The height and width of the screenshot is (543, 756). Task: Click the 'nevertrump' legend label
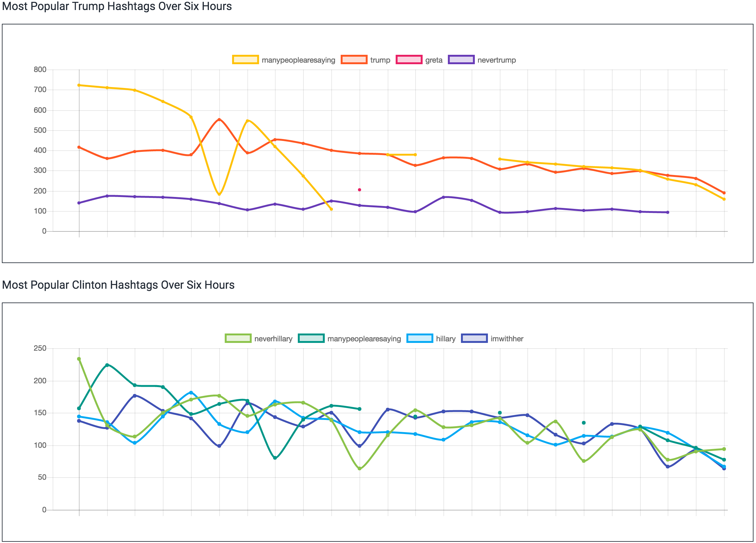click(x=496, y=60)
